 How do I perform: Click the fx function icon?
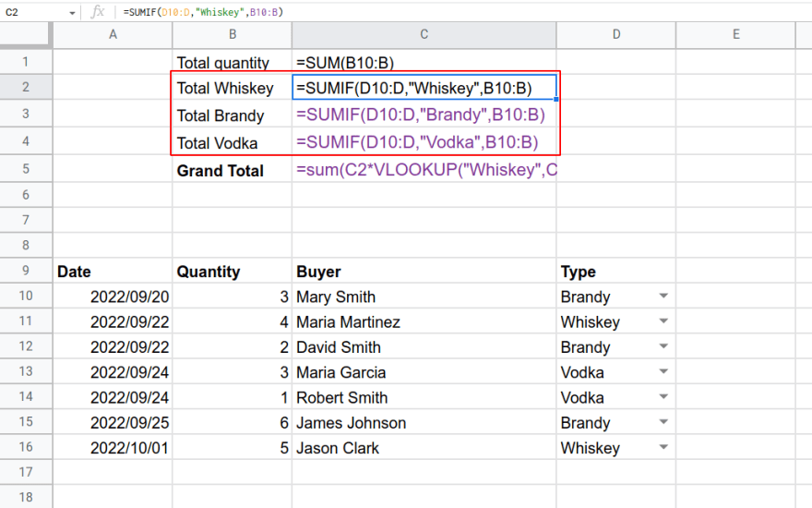coord(98,12)
